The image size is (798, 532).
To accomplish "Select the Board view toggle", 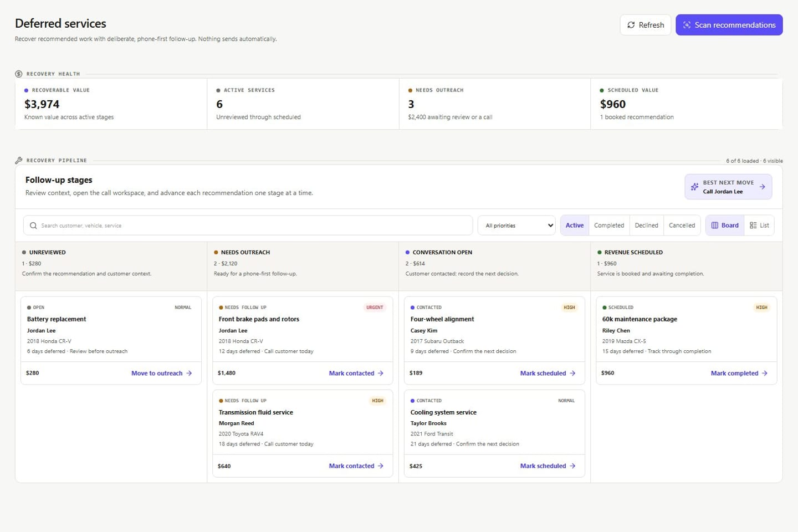I will point(725,226).
